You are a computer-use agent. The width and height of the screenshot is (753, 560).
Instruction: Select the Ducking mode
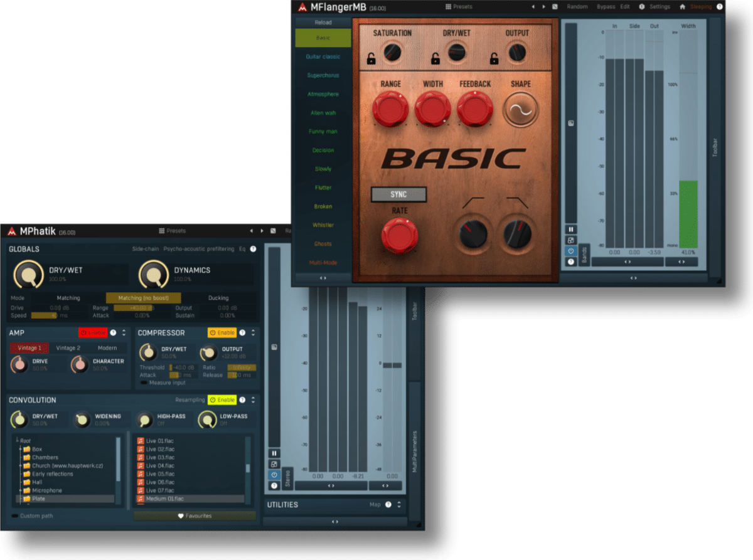pyautogui.click(x=218, y=298)
